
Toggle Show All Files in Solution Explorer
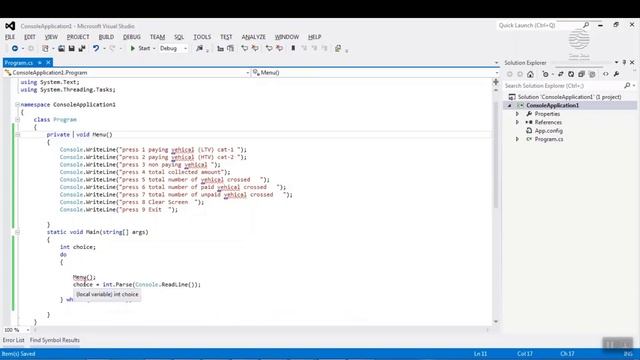[x=592, y=74]
